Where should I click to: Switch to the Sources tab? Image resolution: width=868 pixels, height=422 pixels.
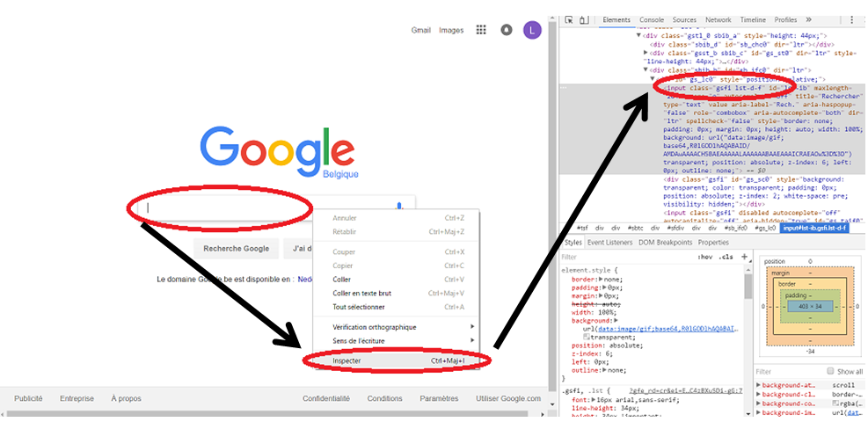pyautogui.click(x=684, y=20)
